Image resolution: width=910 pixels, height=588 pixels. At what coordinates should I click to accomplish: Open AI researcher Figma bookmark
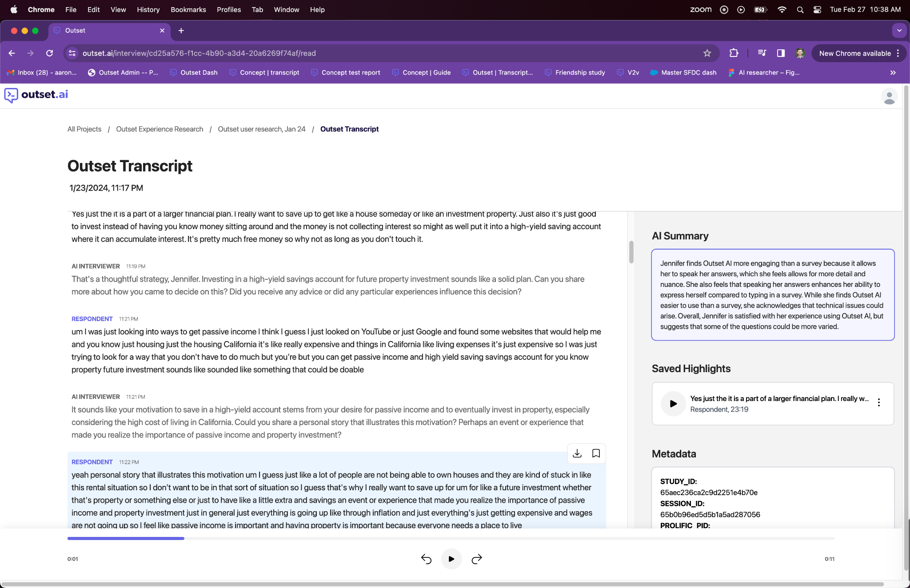(x=764, y=72)
